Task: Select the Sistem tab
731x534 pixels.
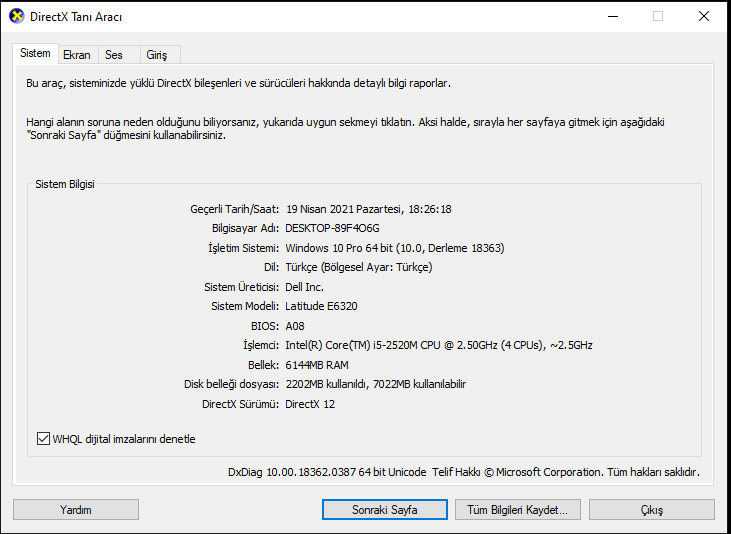Action: [35, 53]
